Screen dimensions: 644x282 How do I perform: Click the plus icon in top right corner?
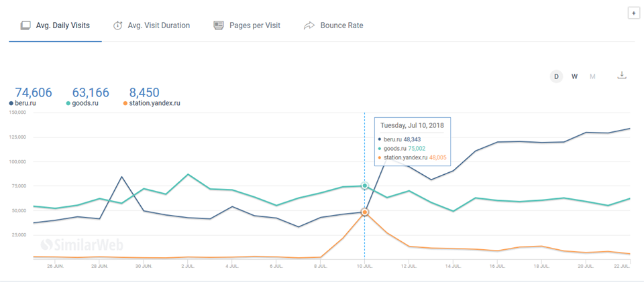pyautogui.click(x=633, y=13)
